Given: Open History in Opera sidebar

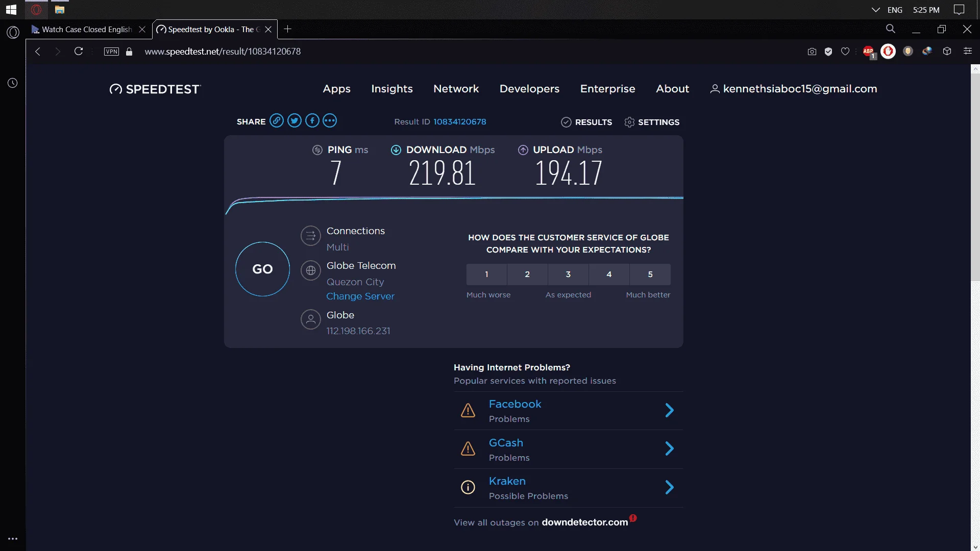Looking at the screenshot, I should point(13,83).
